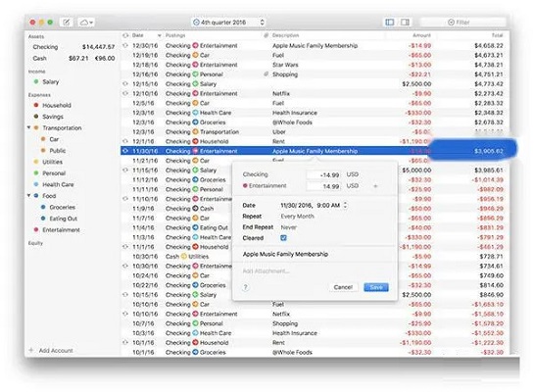Click the repeat icon on 12/30/16 row
The height and width of the screenshot is (392, 534).
coord(125,45)
